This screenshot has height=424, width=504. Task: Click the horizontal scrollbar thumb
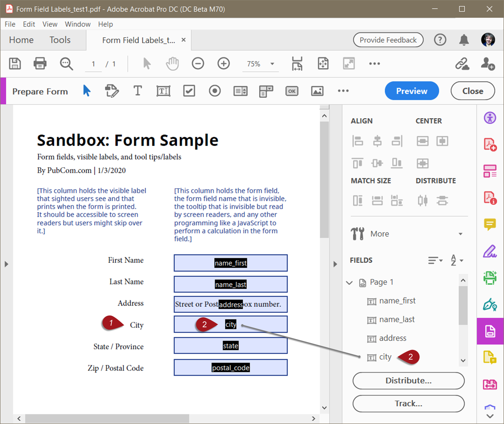[x=107, y=418]
